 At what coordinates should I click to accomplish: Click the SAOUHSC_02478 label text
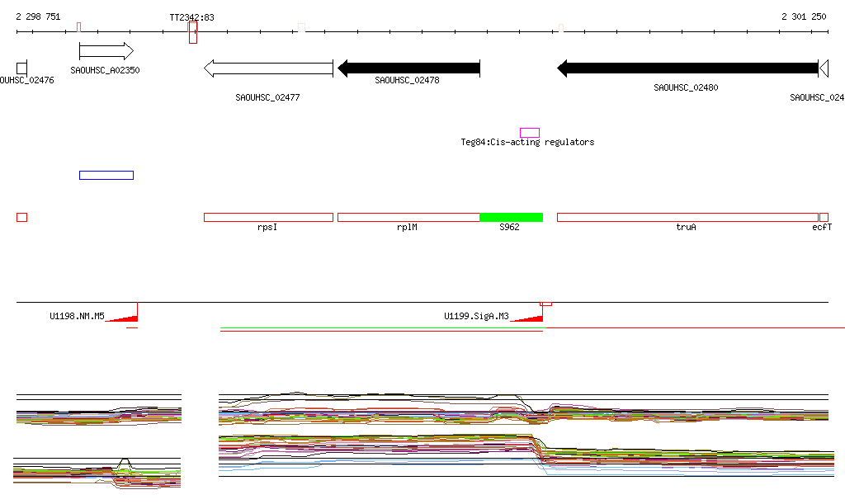407,80
